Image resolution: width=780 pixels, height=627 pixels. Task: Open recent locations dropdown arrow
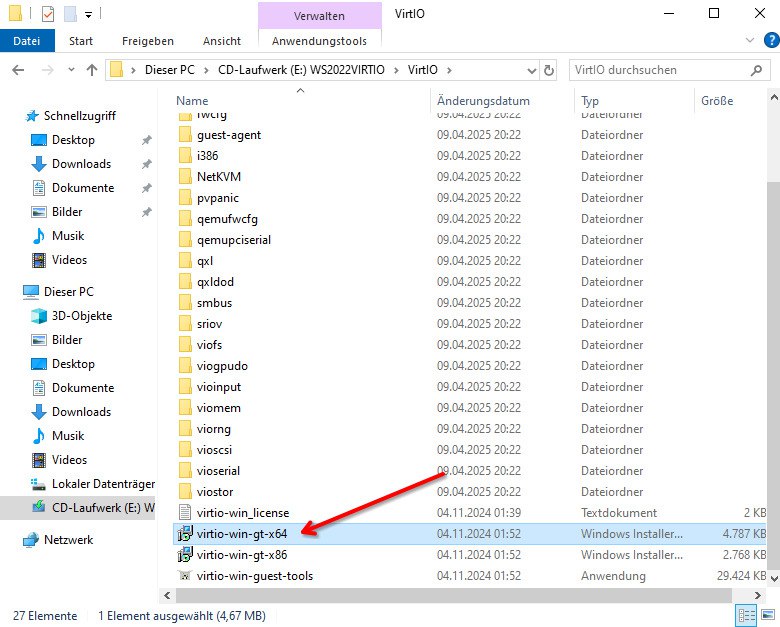[71, 70]
